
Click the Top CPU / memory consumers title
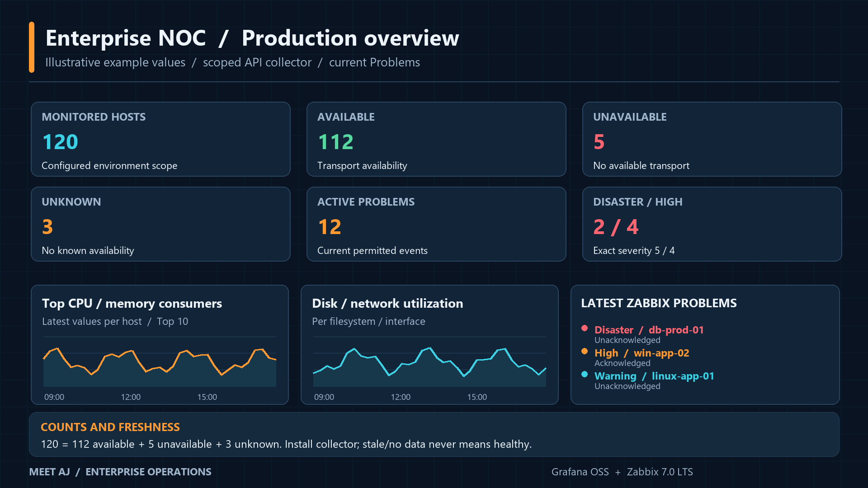[x=132, y=303]
